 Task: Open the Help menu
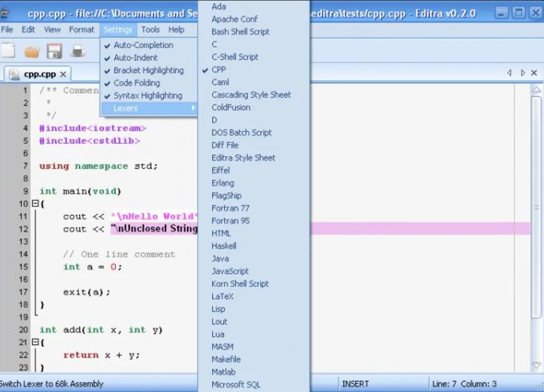click(176, 29)
